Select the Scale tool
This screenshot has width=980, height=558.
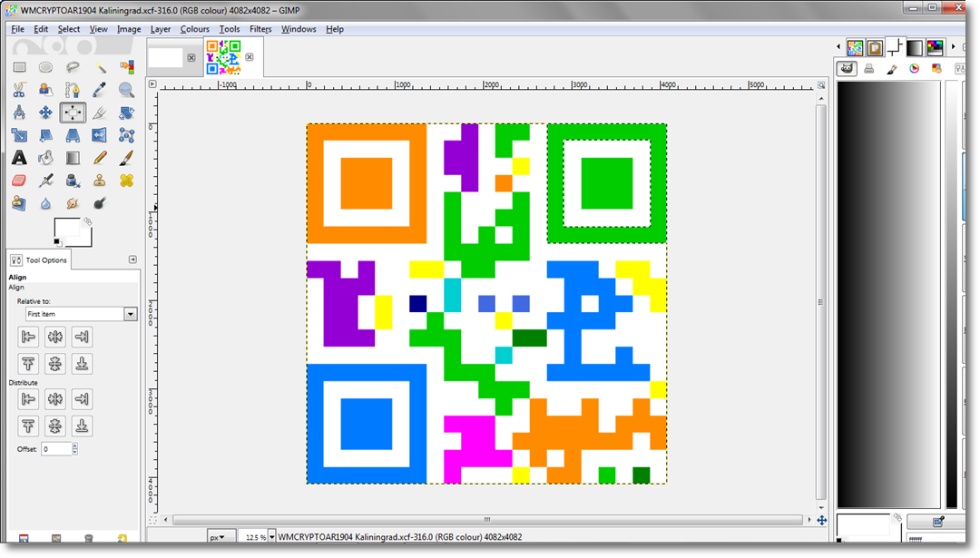[x=19, y=135]
